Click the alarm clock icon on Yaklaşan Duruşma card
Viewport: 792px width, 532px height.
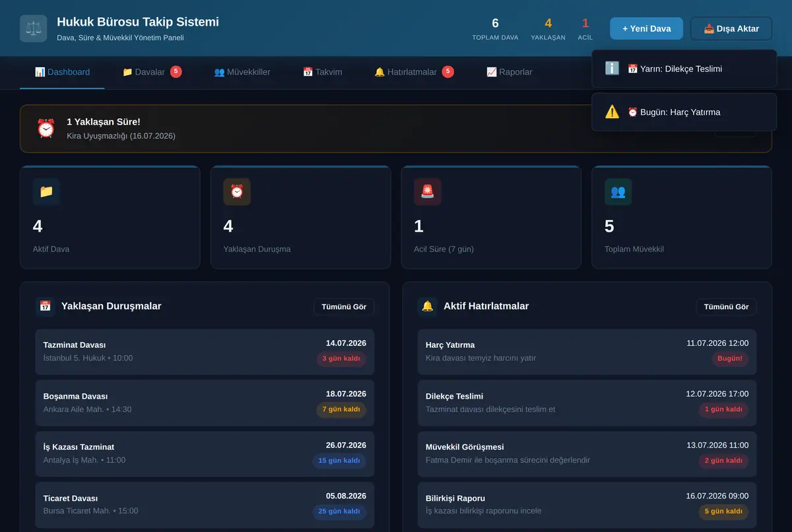[x=237, y=191]
